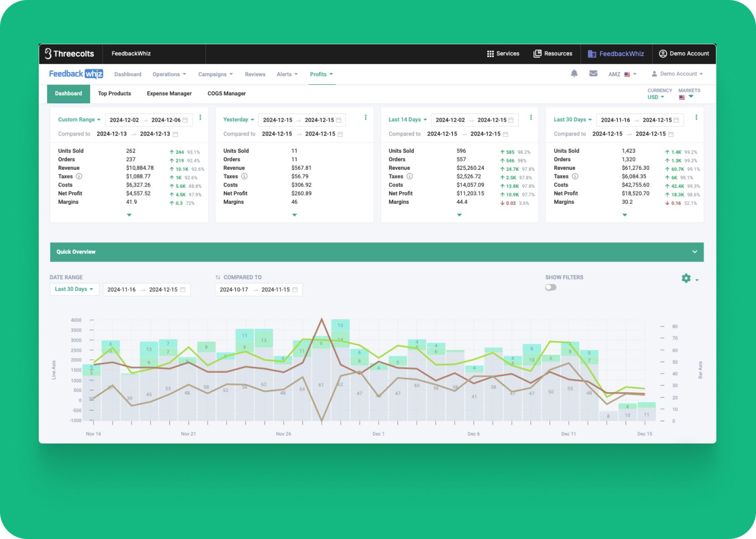Click the Demo Account avatar icon

click(x=664, y=53)
